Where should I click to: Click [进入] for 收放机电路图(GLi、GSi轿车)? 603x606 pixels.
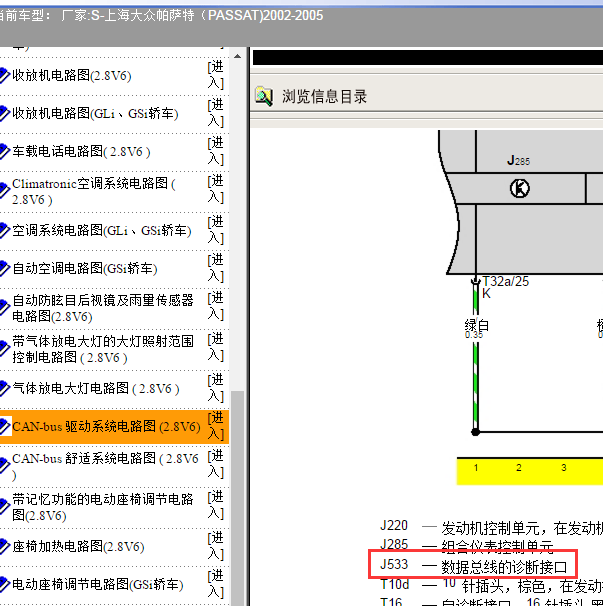(x=216, y=113)
